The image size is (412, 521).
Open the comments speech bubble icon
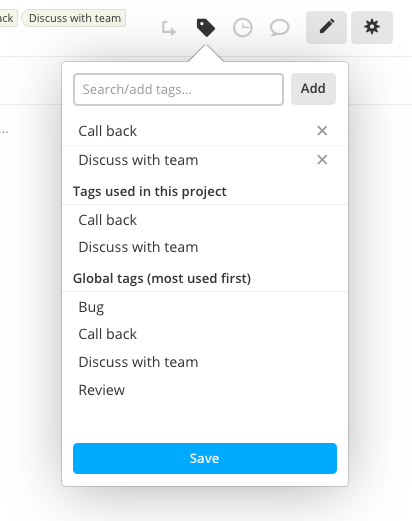[279, 28]
